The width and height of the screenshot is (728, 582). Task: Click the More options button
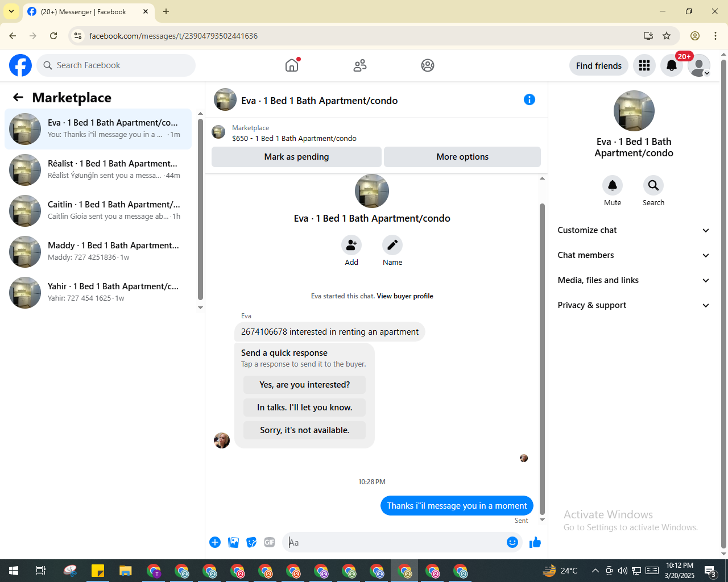click(462, 157)
